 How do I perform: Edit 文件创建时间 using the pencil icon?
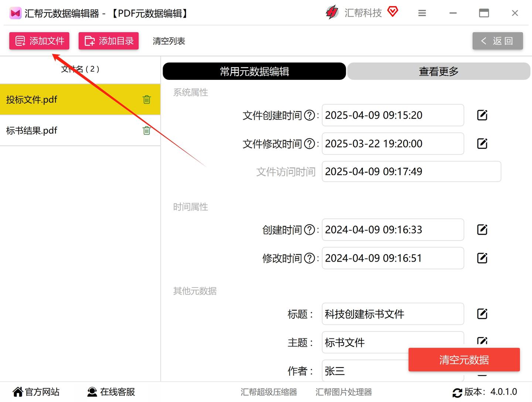pyautogui.click(x=482, y=115)
